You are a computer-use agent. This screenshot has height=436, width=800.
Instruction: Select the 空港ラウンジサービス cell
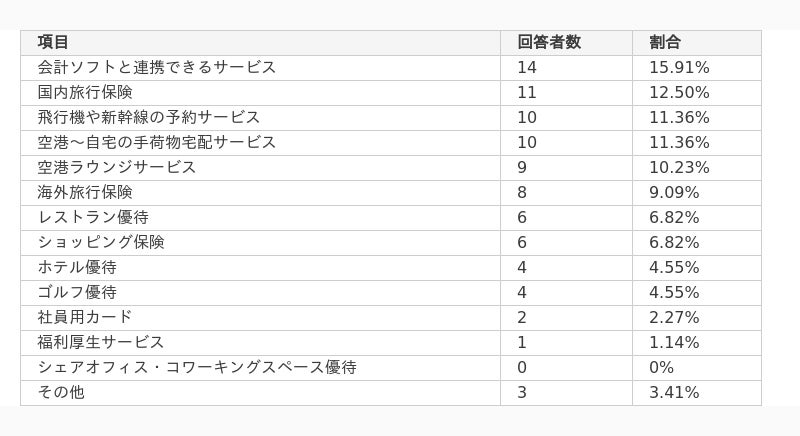coord(260,168)
